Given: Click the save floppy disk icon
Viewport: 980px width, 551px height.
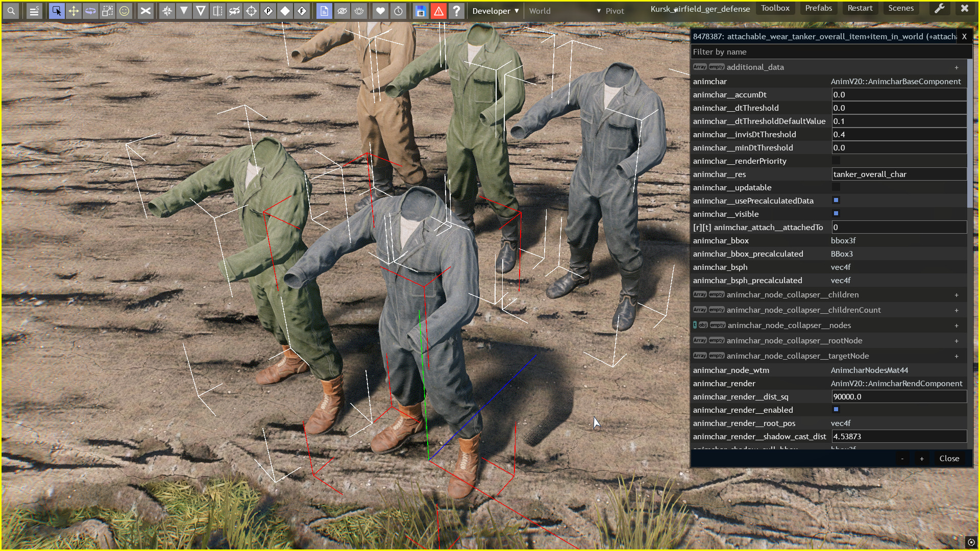Looking at the screenshot, I should (x=421, y=11).
